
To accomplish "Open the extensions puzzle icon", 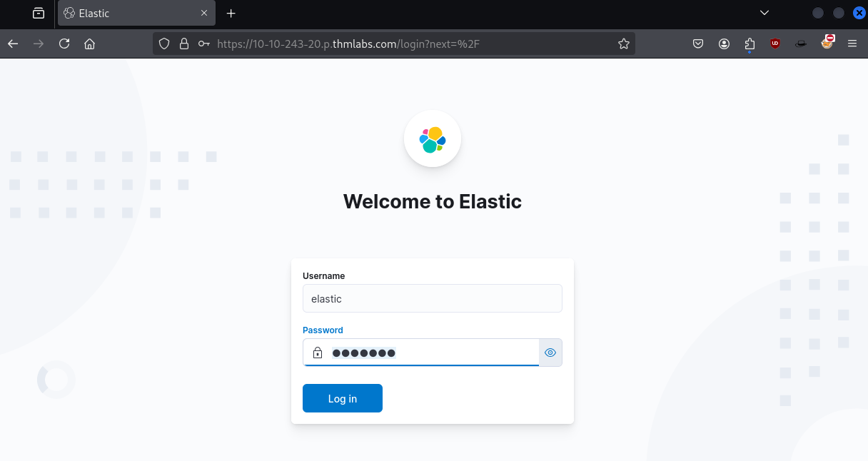I will coord(750,44).
